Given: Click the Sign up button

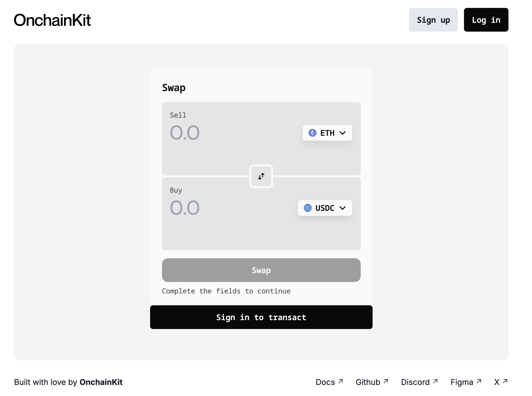Looking at the screenshot, I should pos(433,20).
